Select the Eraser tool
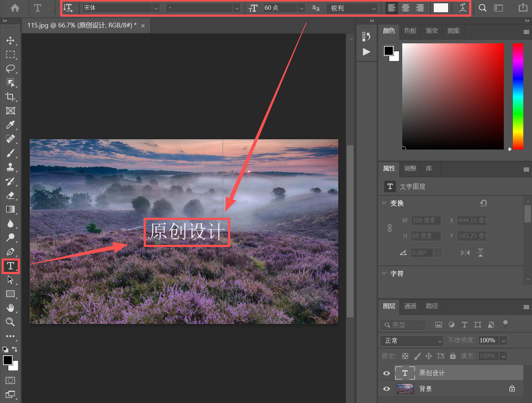 tap(10, 196)
